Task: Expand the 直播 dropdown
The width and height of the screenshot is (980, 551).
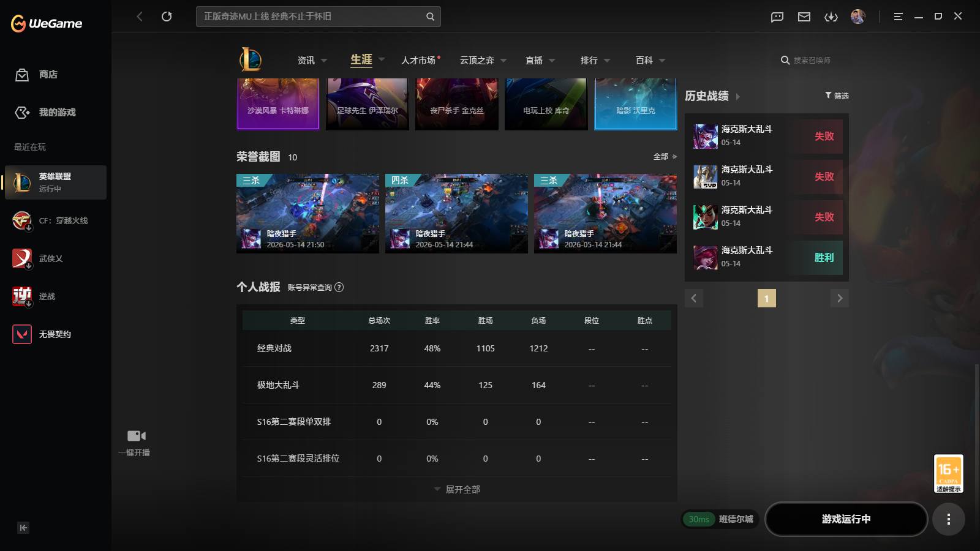Action: [x=552, y=61]
